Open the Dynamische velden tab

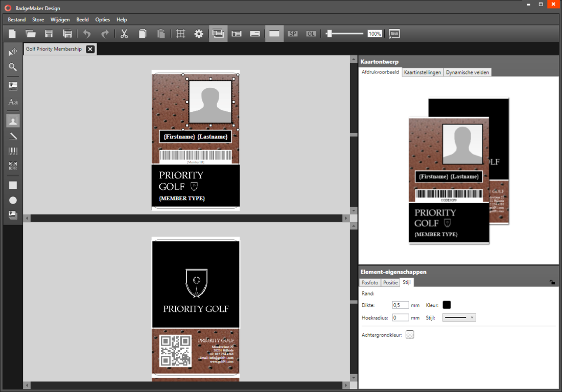point(467,72)
